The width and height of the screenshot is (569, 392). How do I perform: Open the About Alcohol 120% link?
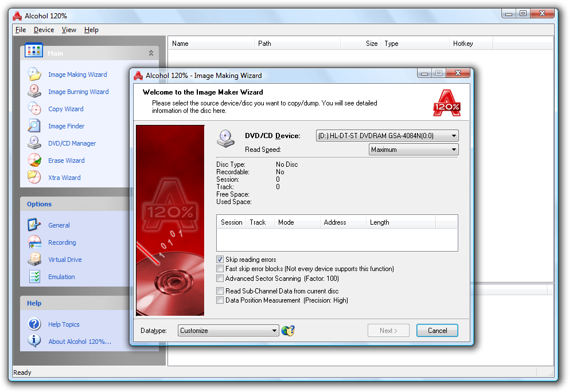80,342
